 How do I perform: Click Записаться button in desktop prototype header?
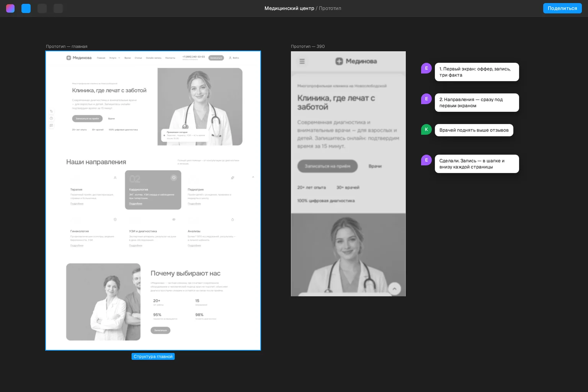pos(216,58)
